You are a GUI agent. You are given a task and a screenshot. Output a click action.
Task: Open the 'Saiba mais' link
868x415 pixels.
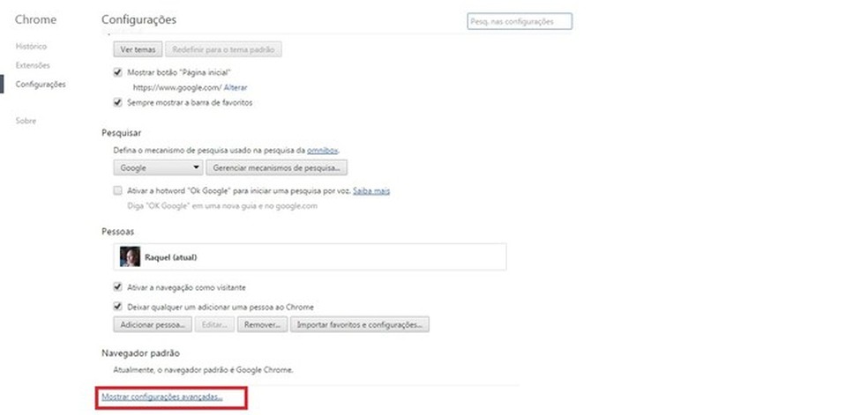[371, 189]
